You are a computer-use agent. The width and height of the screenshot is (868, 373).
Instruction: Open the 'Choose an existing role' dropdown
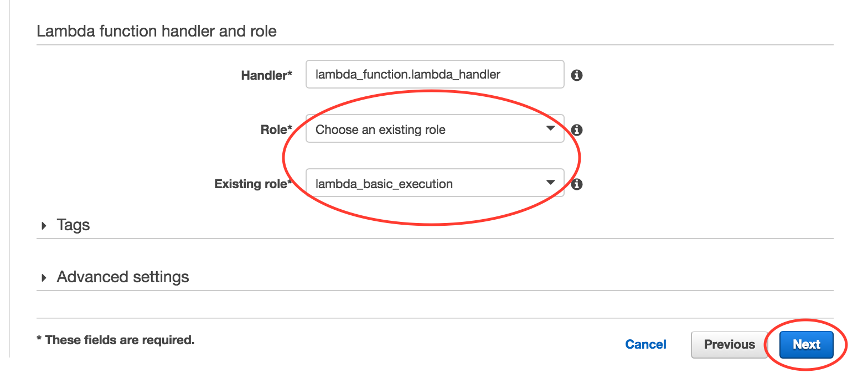point(435,129)
